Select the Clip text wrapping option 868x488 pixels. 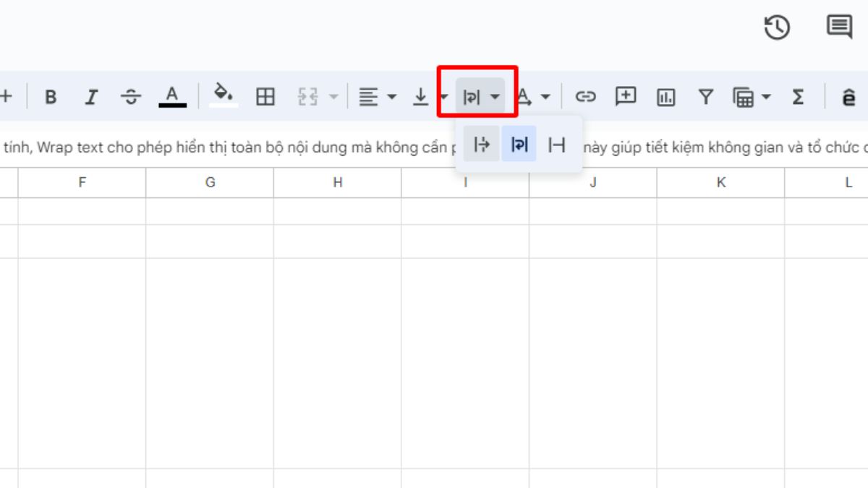[x=556, y=144]
